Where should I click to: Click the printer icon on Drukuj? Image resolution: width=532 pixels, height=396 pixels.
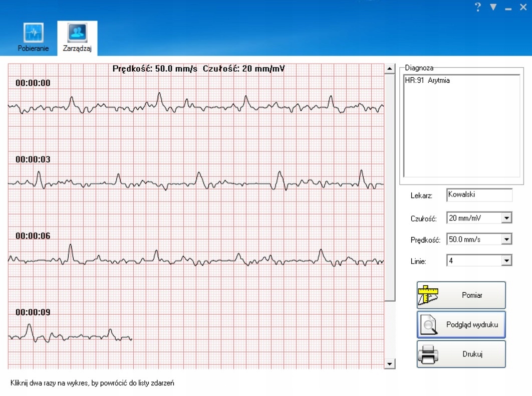(428, 354)
